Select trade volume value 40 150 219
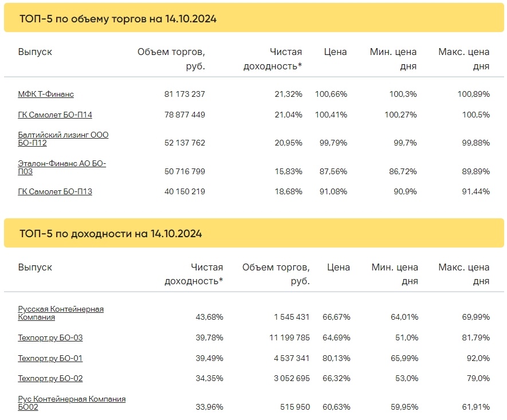The height and width of the screenshot is (420, 507). (x=184, y=192)
